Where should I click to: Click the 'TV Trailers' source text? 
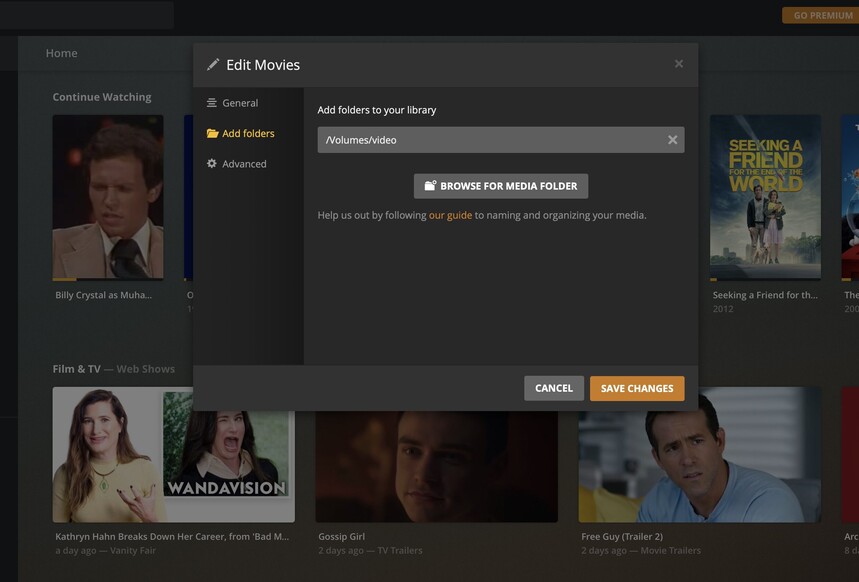[x=400, y=550]
